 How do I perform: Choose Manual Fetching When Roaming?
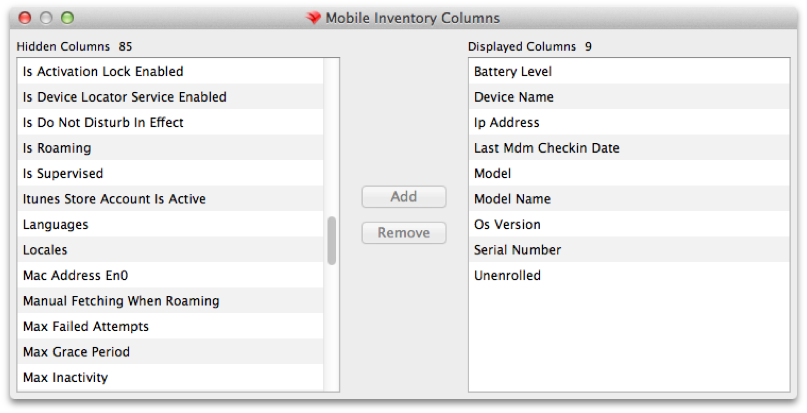pyautogui.click(x=170, y=301)
